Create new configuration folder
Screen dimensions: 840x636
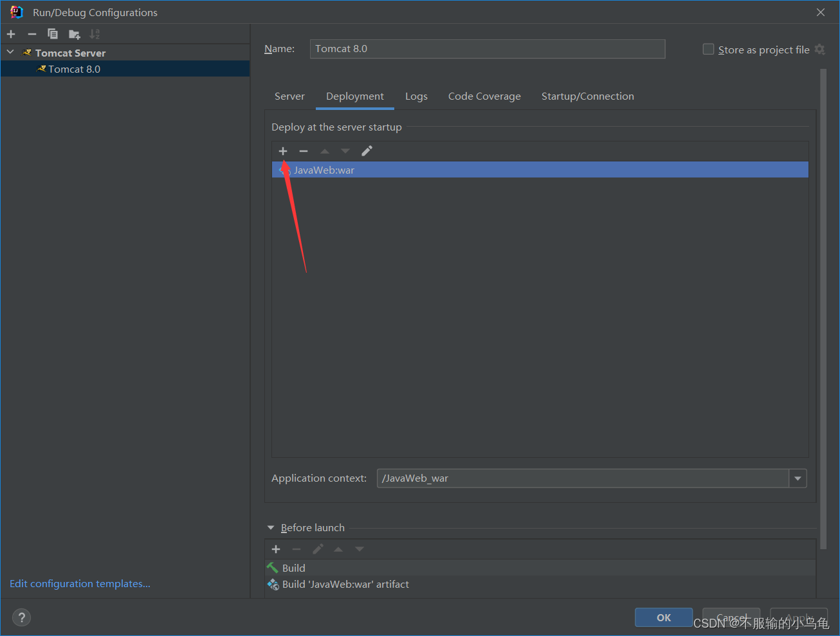[74, 34]
